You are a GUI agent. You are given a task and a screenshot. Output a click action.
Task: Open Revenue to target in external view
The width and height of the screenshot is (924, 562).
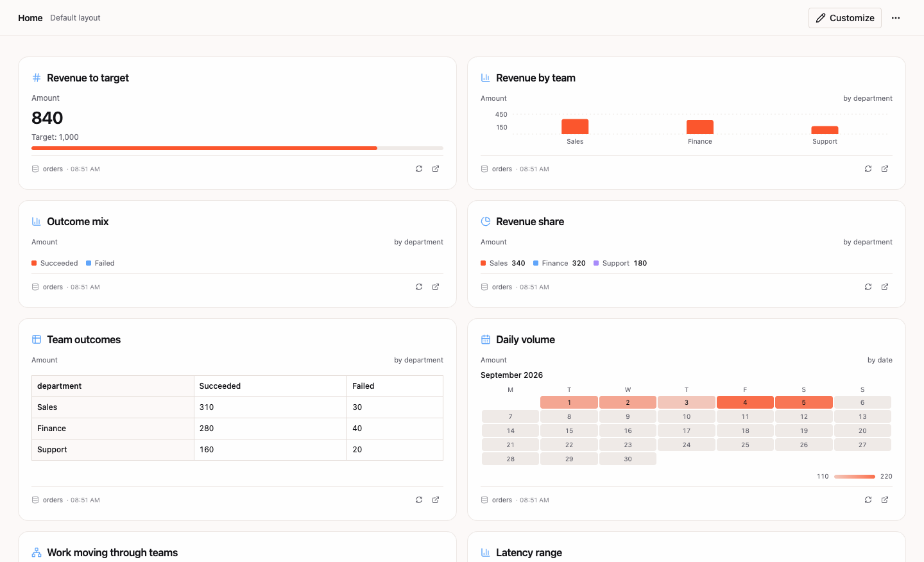click(436, 169)
